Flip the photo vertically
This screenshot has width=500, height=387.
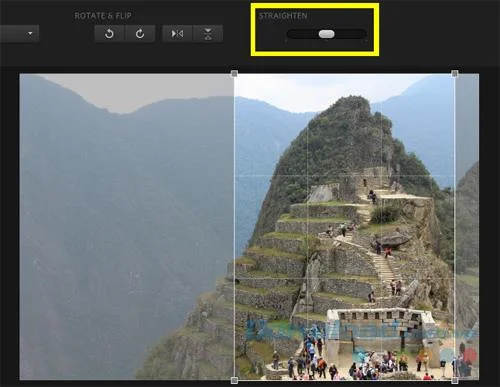[x=208, y=34]
